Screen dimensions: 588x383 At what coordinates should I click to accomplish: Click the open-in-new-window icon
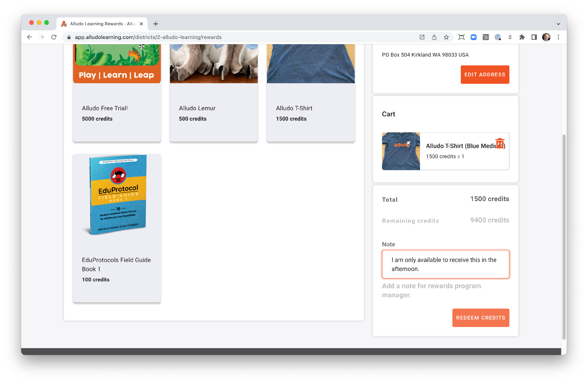point(422,37)
